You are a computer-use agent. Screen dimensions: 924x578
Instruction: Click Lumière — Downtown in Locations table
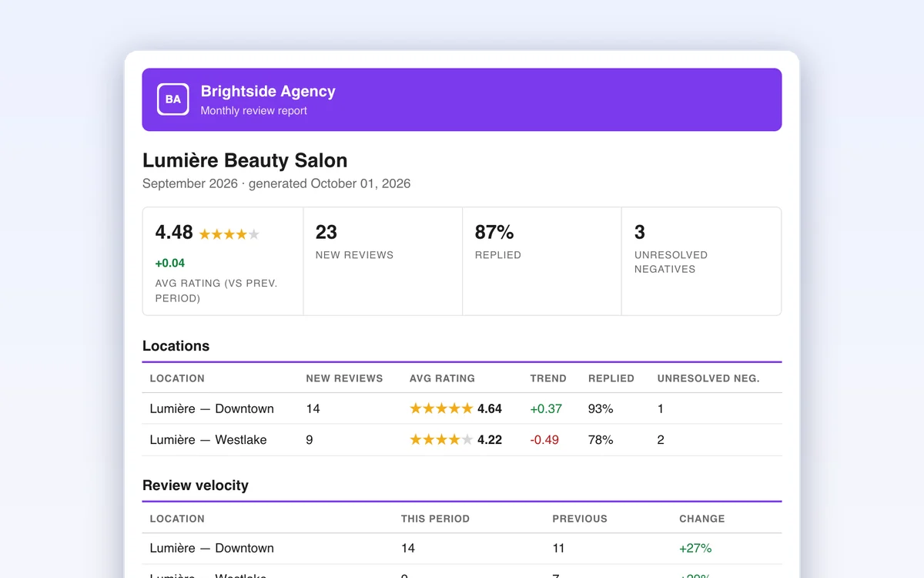[212, 408]
